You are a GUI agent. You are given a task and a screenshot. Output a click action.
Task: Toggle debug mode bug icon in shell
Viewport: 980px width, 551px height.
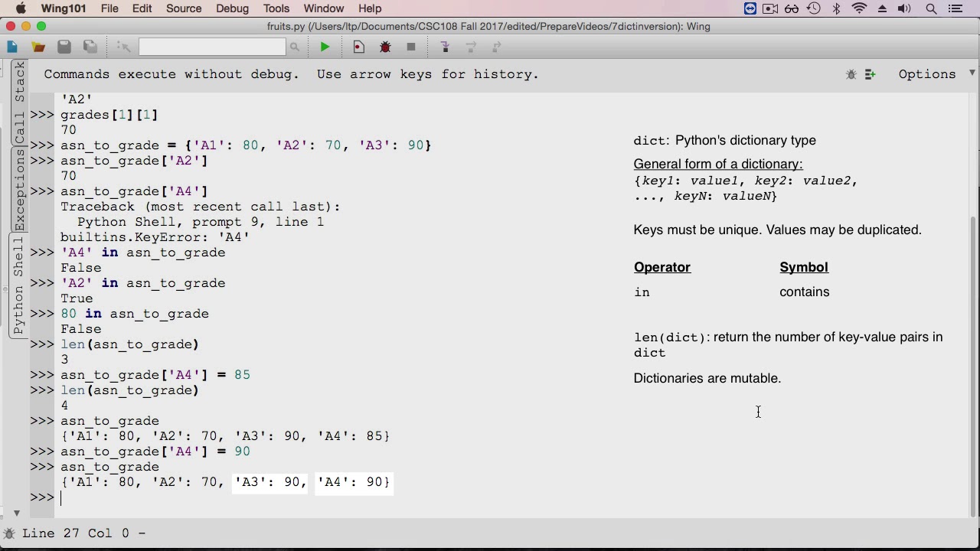(x=851, y=74)
